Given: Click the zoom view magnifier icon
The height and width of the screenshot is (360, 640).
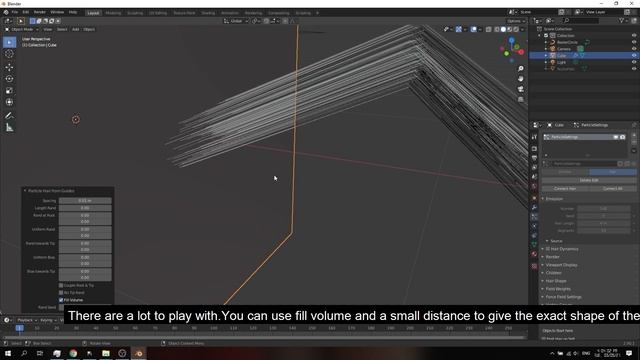Looking at the screenshot, I should coord(520,69).
